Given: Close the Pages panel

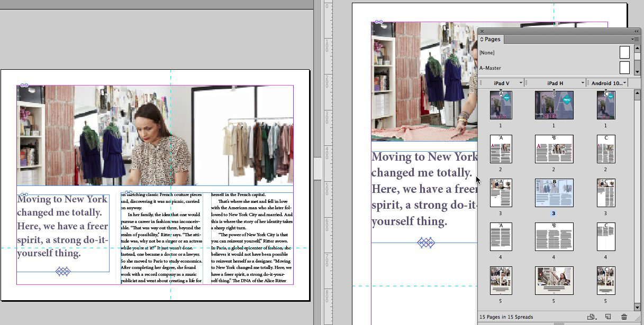Looking at the screenshot, I should pyautogui.click(x=482, y=31).
